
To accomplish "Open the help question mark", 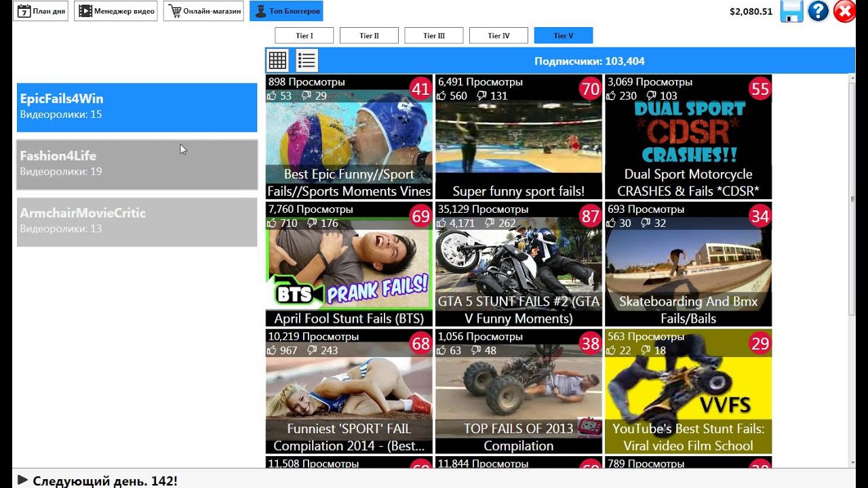I will [818, 11].
